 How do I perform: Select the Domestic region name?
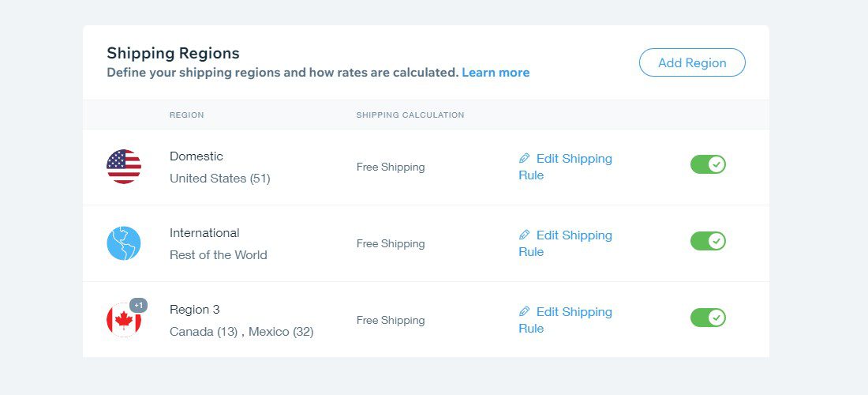pos(196,156)
